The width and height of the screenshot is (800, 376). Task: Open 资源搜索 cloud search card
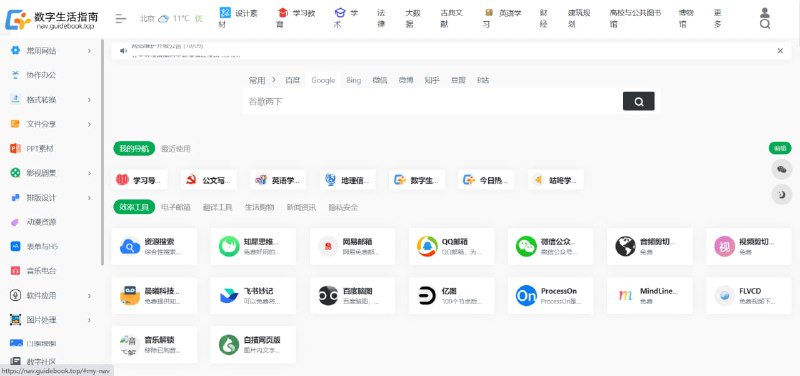point(154,246)
